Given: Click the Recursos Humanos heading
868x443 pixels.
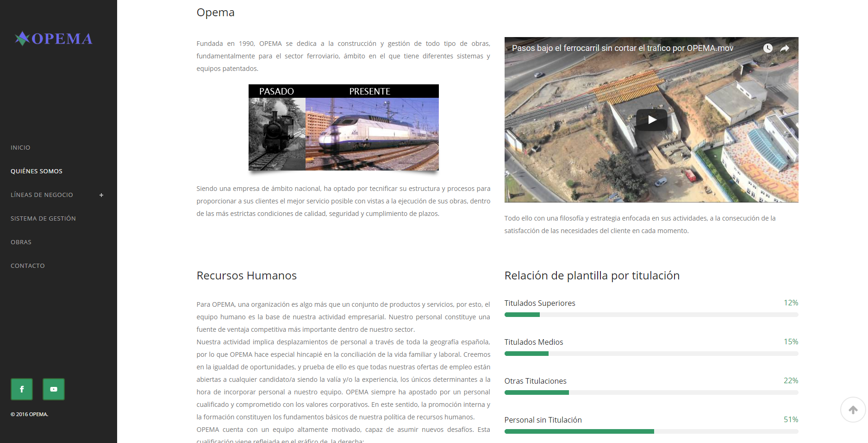Looking at the screenshot, I should pyautogui.click(x=247, y=276).
